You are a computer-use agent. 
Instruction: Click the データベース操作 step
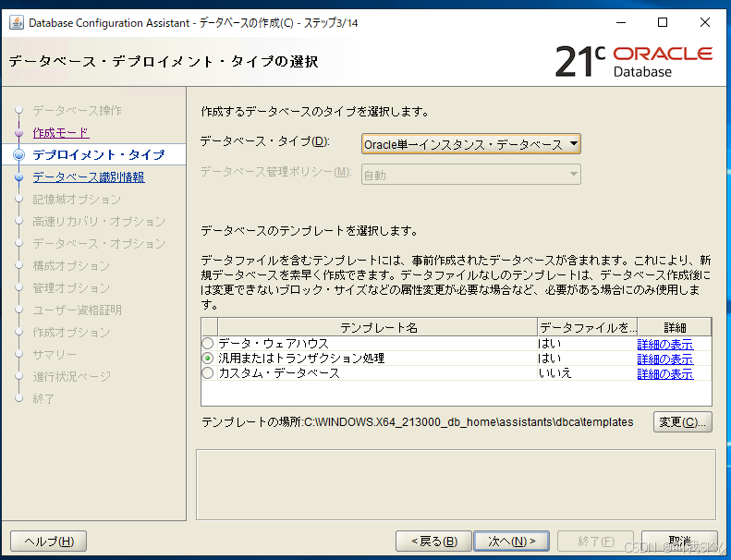pos(77,111)
